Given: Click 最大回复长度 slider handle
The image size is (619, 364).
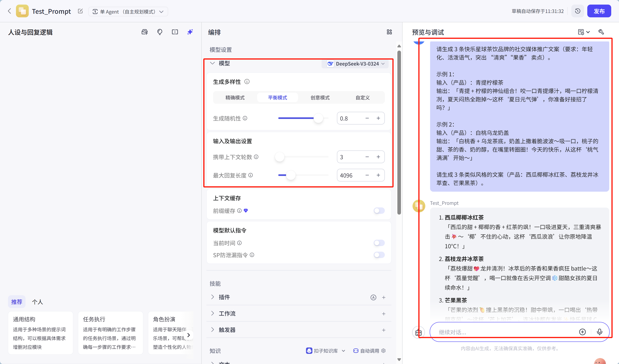Looking at the screenshot, I should (x=291, y=175).
